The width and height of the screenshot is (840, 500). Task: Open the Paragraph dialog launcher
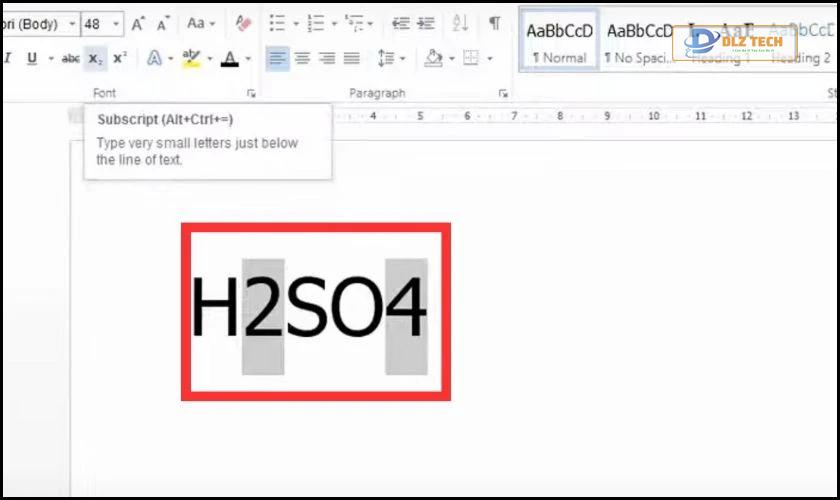pos(503,94)
